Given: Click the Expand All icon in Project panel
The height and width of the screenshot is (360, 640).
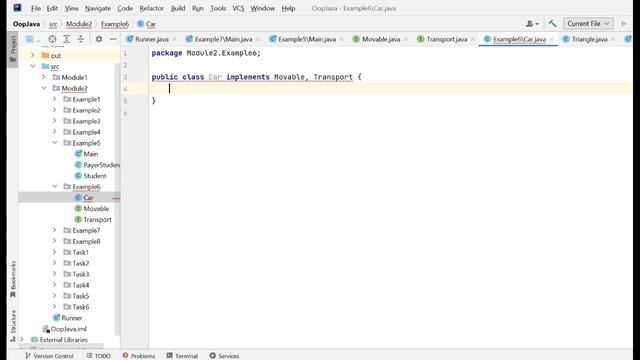Looking at the screenshot, I should click(67, 39).
